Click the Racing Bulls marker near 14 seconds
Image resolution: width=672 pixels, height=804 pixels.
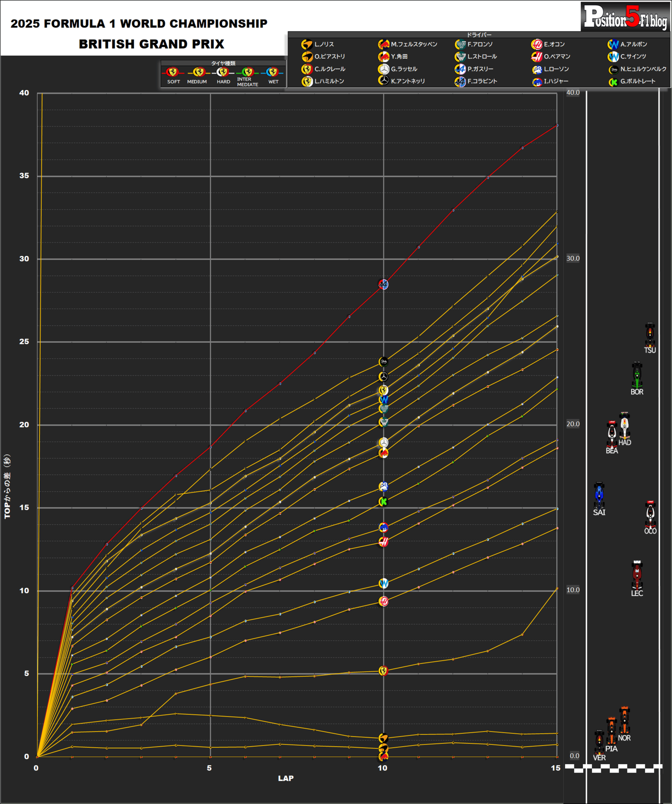383,528
